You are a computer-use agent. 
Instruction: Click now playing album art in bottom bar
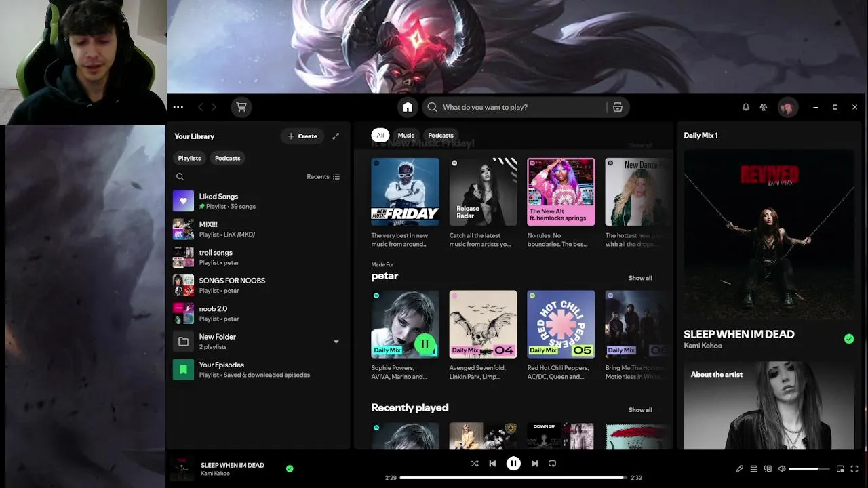click(x=182, y=468)
